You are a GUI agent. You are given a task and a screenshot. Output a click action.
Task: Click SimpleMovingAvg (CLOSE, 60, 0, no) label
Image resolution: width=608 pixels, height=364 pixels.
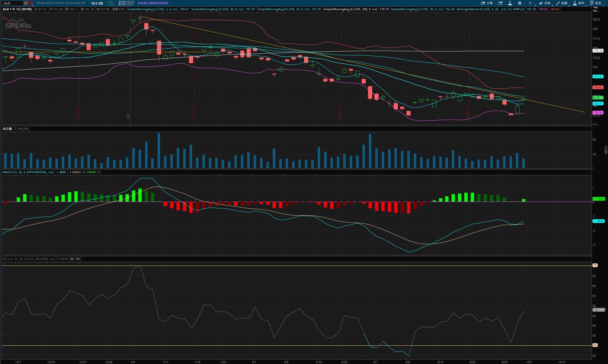point(217,9)
